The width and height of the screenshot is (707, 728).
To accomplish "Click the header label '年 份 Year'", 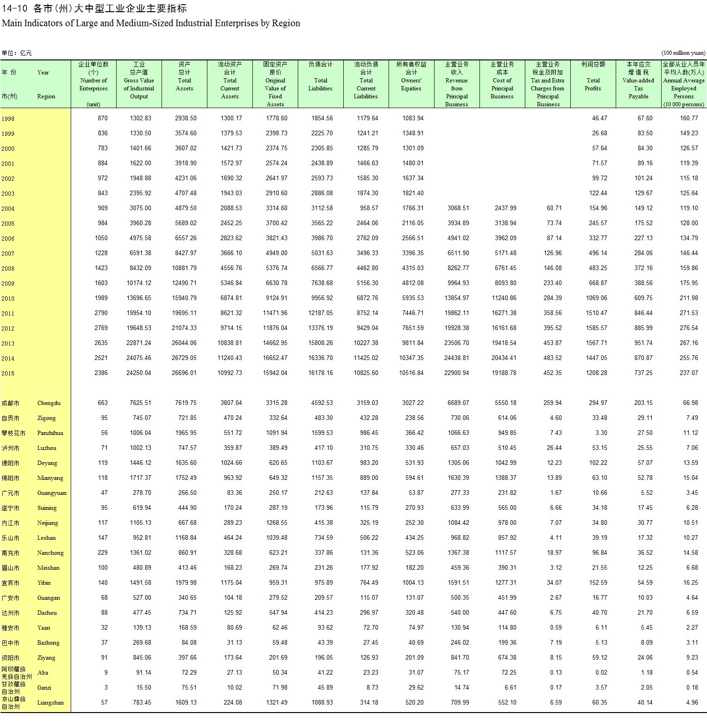I will tap(25, 73).
